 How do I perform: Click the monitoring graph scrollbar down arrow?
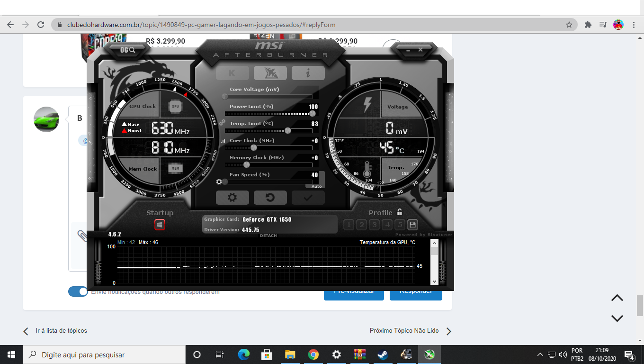pos(434,281)
